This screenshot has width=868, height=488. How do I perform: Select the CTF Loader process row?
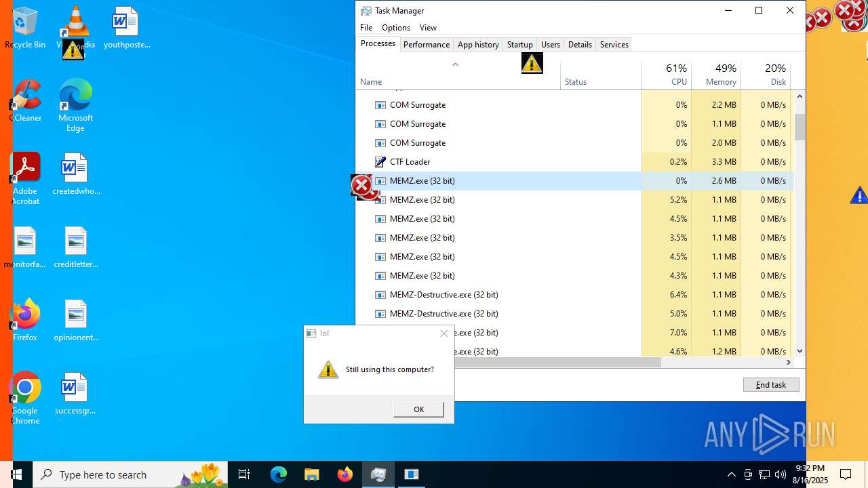pos(574,162)
